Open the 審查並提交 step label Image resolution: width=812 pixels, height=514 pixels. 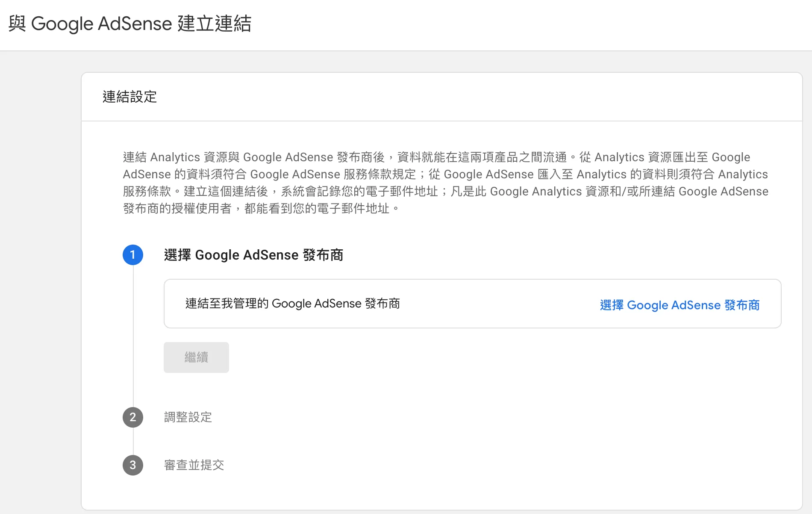(194, 465)
